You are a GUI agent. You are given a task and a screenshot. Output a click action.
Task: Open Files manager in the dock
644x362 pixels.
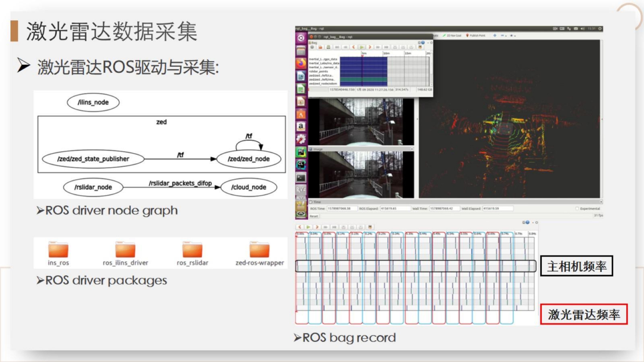[301, 51]
